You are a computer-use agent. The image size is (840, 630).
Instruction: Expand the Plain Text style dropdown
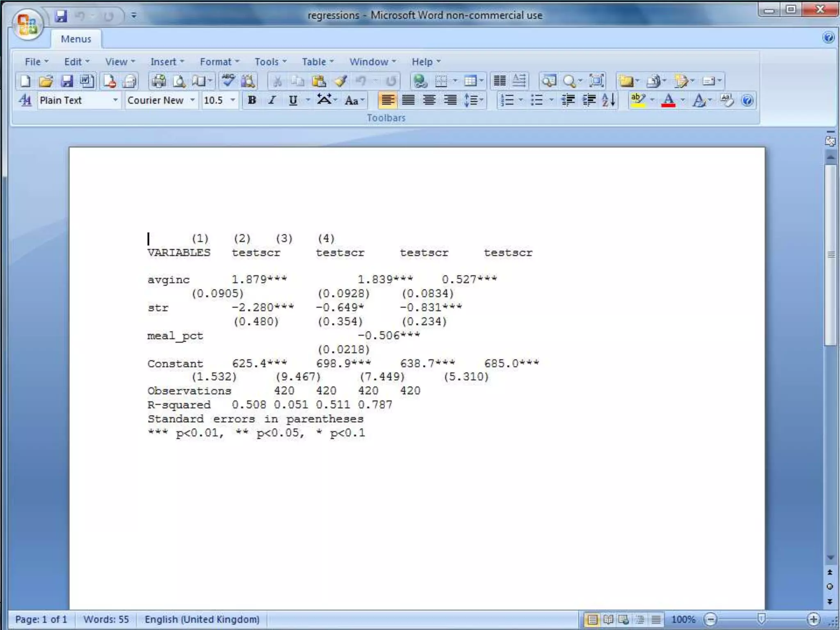[115, 100]
